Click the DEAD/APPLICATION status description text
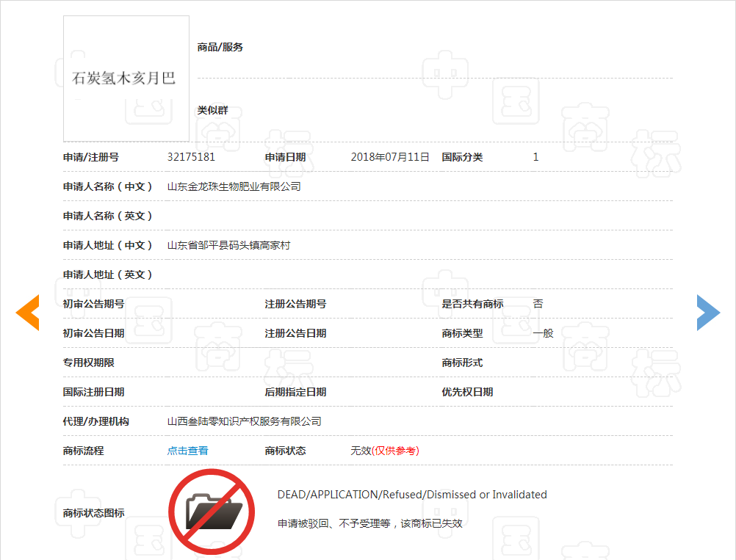Viewport: 736px width, 560px height. tap(411, 495)
